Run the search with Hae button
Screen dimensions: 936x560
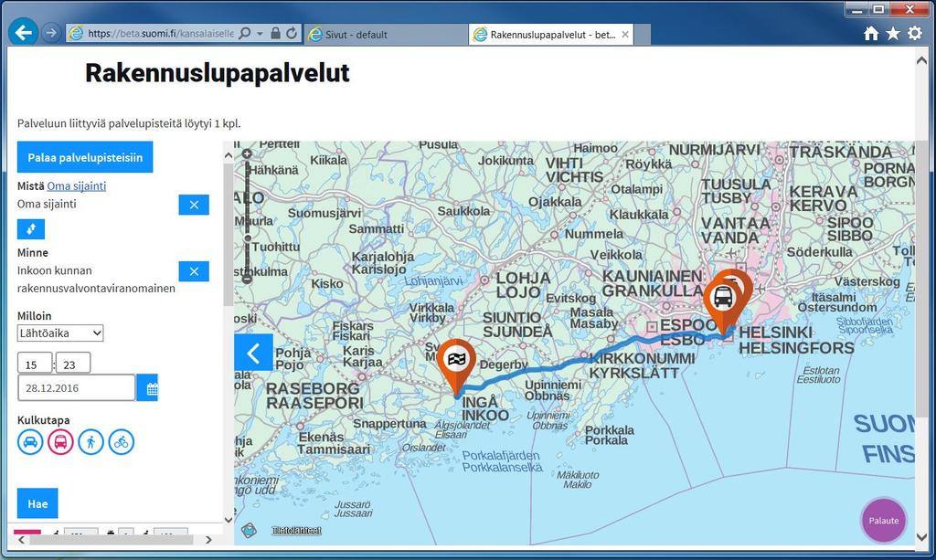37,503
